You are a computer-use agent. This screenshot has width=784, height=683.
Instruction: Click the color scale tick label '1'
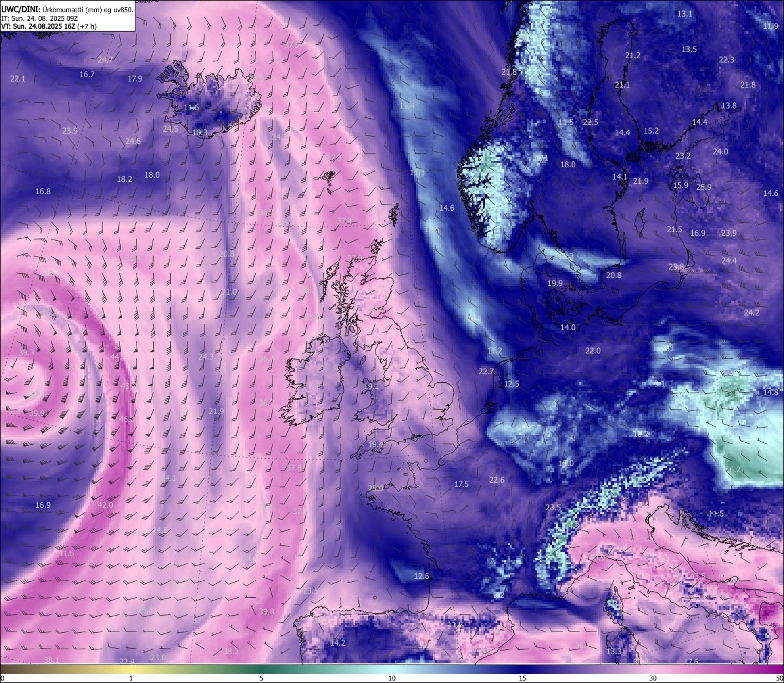(131, 678)
